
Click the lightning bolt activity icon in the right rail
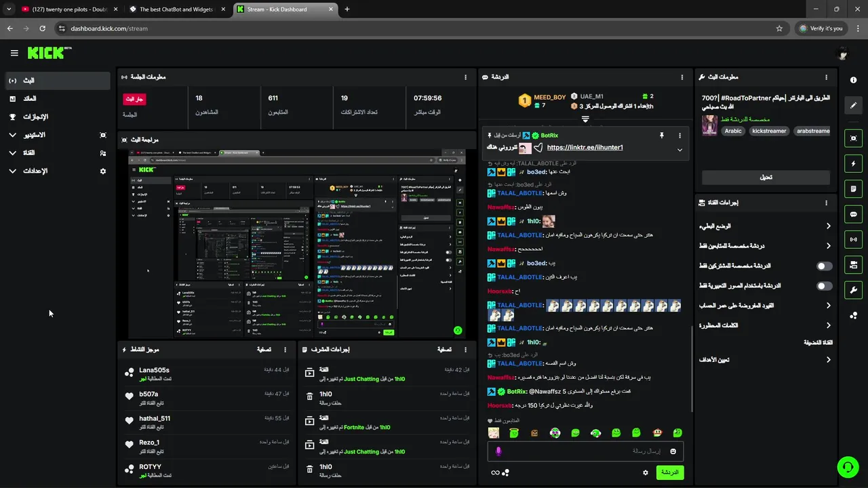[853, 163]
